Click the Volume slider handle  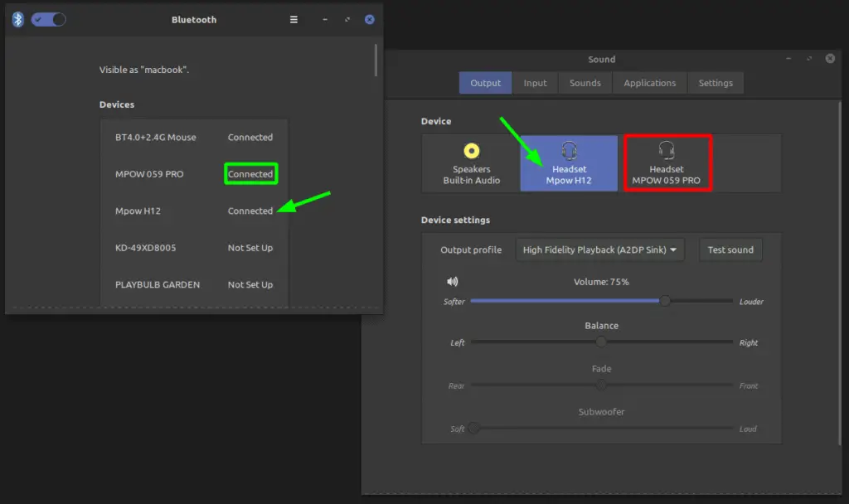click(665, 300)
